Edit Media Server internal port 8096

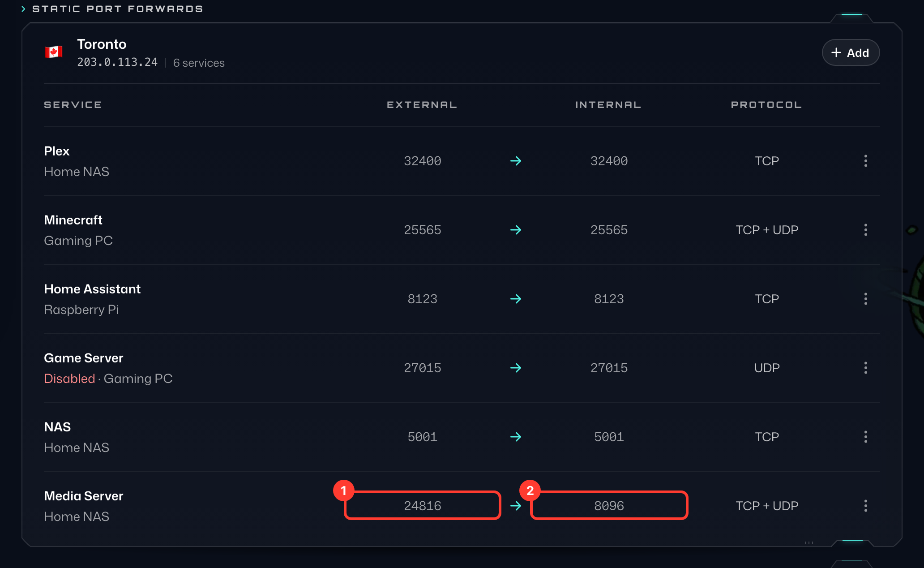pyautogui.click(x=609, y=505)
